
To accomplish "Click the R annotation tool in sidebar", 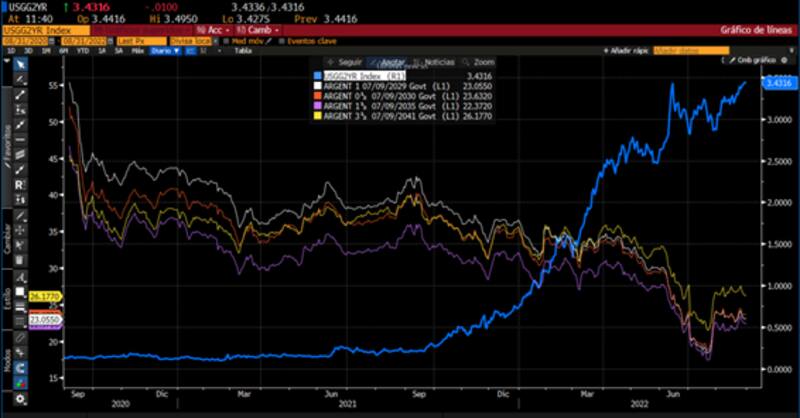I will coord(20,186).
